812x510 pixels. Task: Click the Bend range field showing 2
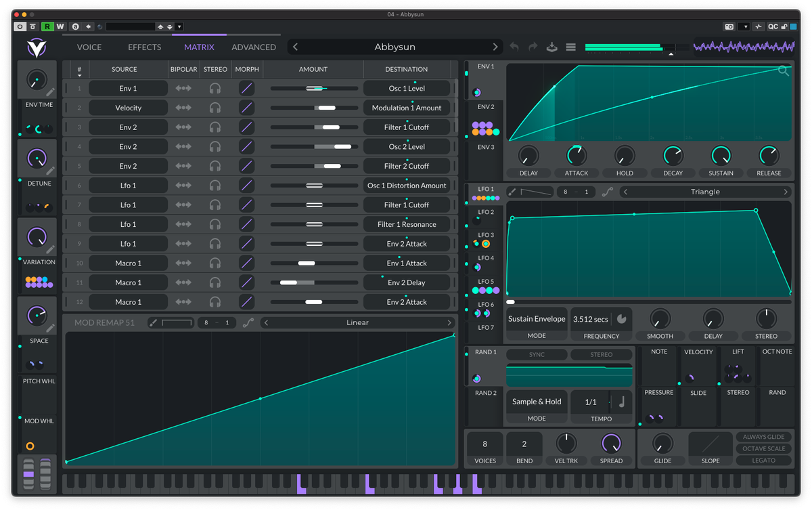pos(524,444)
